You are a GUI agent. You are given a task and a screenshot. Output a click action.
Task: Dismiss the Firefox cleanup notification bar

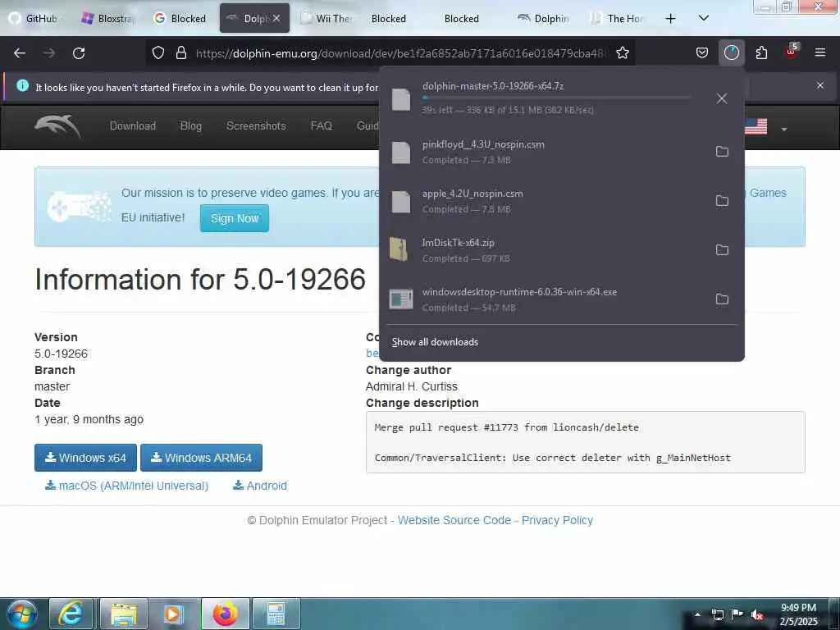pyautogui.click(x=820, y=85)
